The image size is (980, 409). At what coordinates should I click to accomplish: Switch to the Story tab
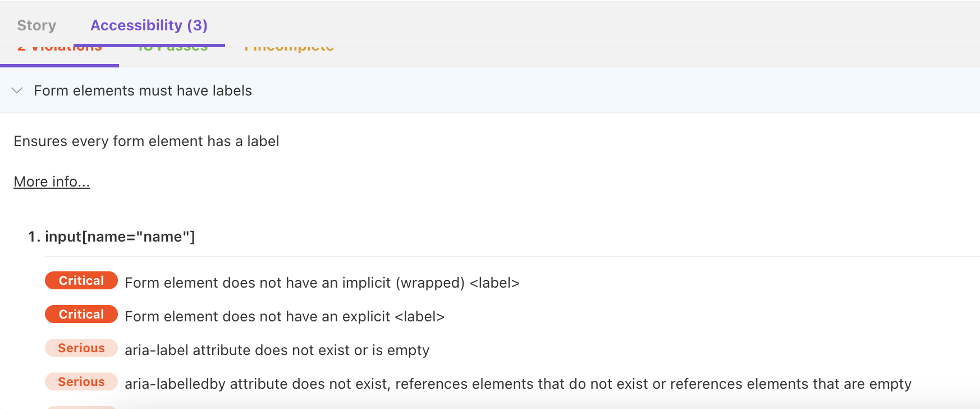coord(36,25)
